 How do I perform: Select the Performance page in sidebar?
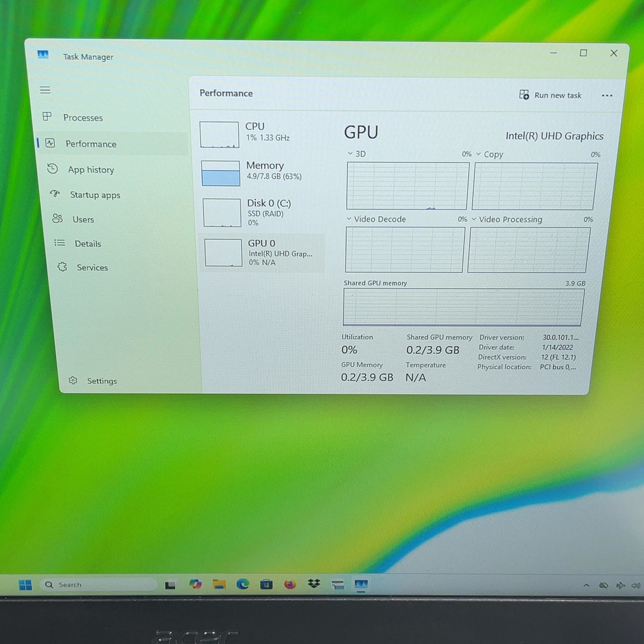coord(112,144)
